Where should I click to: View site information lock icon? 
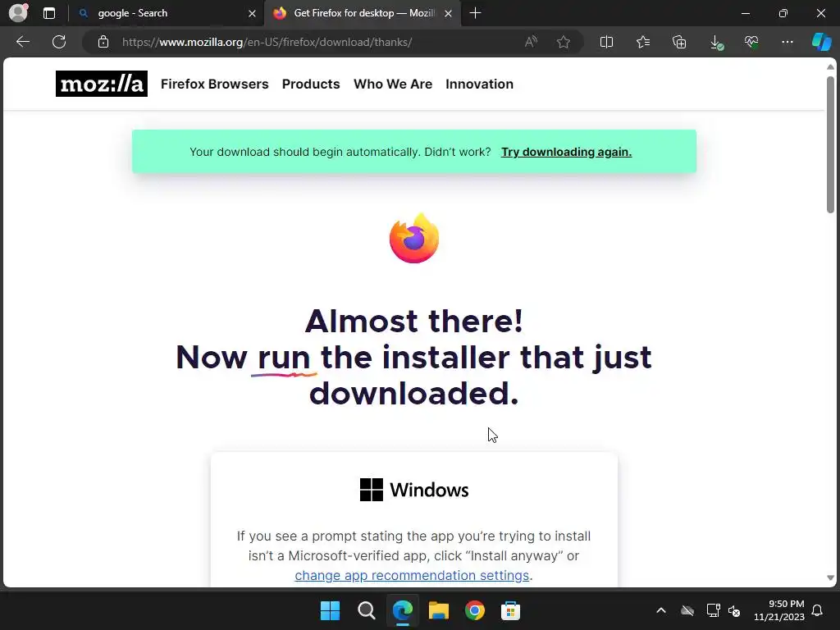pos(103,42)
